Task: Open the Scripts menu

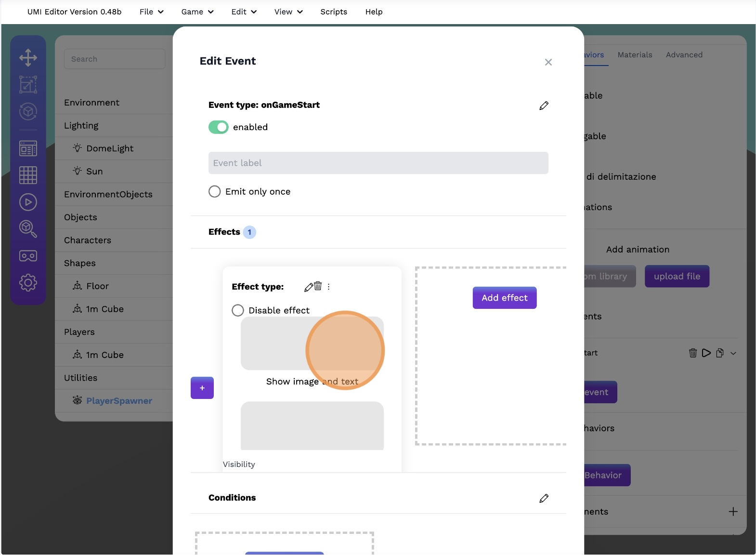Action: [334, 12]
